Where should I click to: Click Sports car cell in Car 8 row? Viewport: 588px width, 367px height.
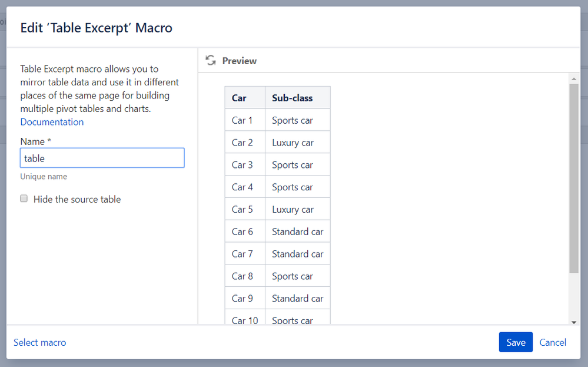(x=293, y=276)
